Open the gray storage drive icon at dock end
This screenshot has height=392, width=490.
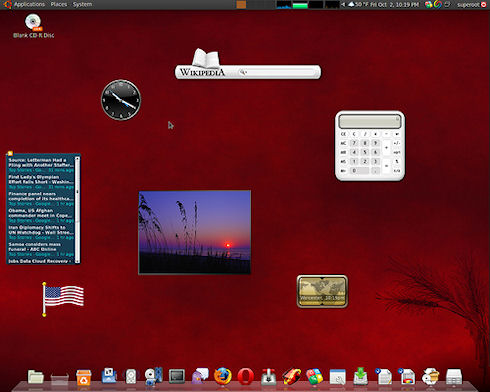[454, 377]
